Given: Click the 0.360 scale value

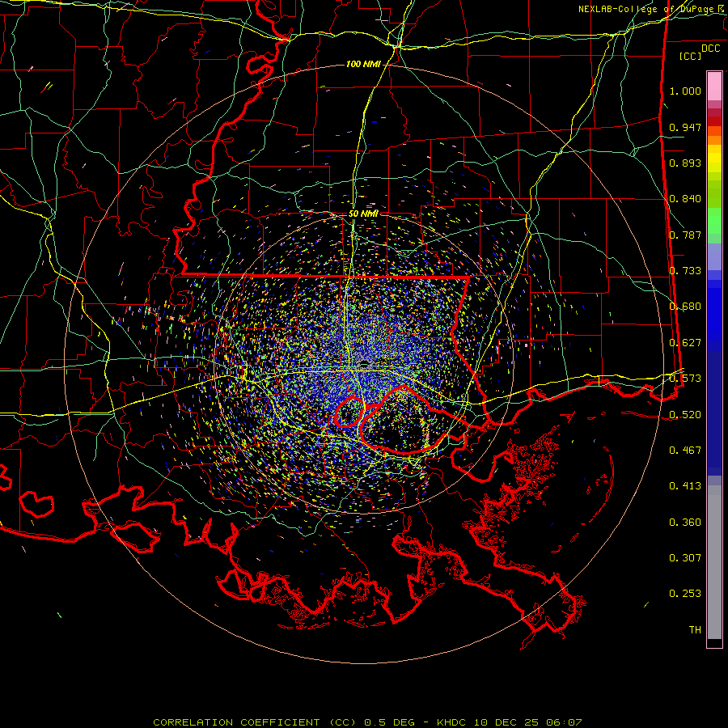Looking at the screenshot, I should (x=685, y=523).
